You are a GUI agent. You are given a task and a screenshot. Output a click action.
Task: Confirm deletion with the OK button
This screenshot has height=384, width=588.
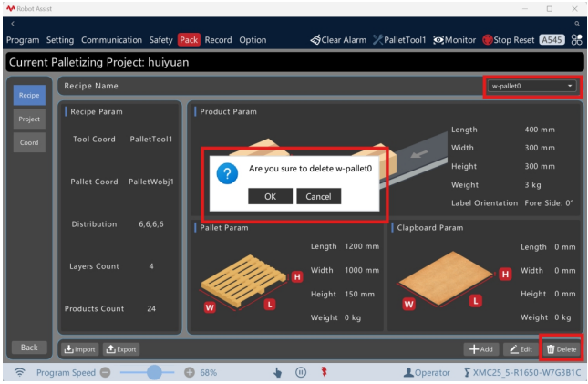(x=270, y=196)
